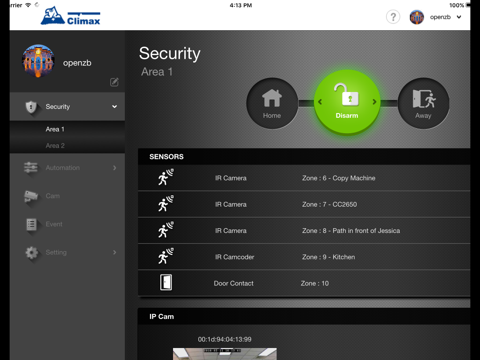Open the Automation menu item
This screenshot has height=360, width=480.
(x=63, y=168)
